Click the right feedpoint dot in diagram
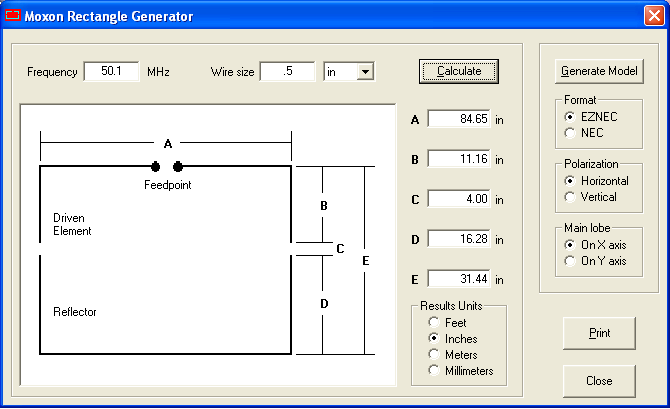 point(178,166)
